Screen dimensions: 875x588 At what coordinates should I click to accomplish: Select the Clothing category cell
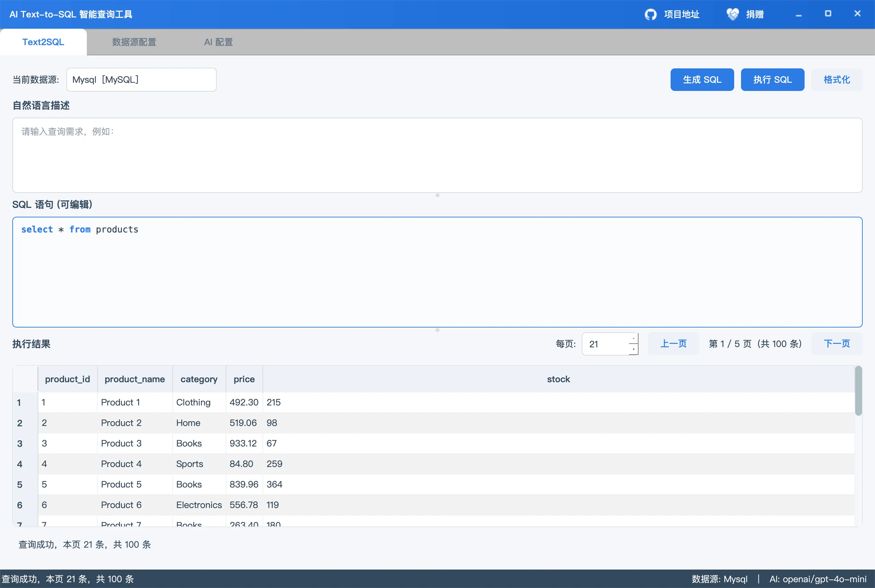click(x=199, y=402)
